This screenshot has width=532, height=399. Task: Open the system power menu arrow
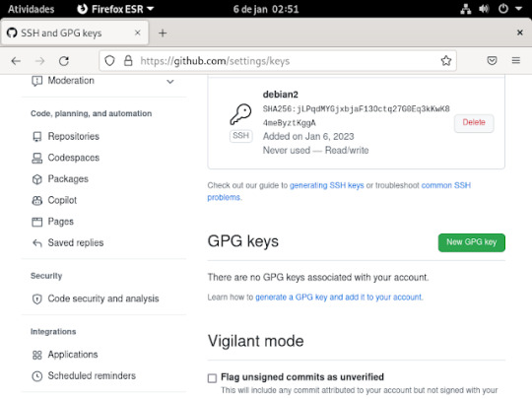point(518,9)
